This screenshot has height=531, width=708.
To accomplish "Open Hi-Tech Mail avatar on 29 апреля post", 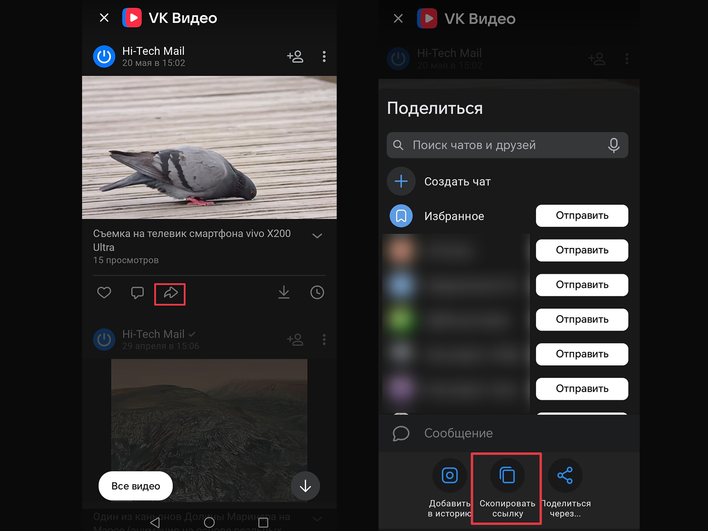I will (104, 339).
